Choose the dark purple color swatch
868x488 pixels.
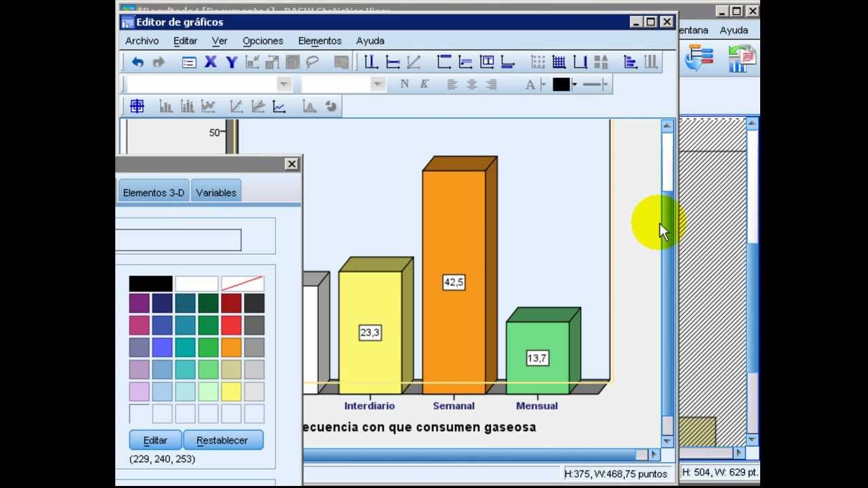pyautogui.click(x=139, y=303)
